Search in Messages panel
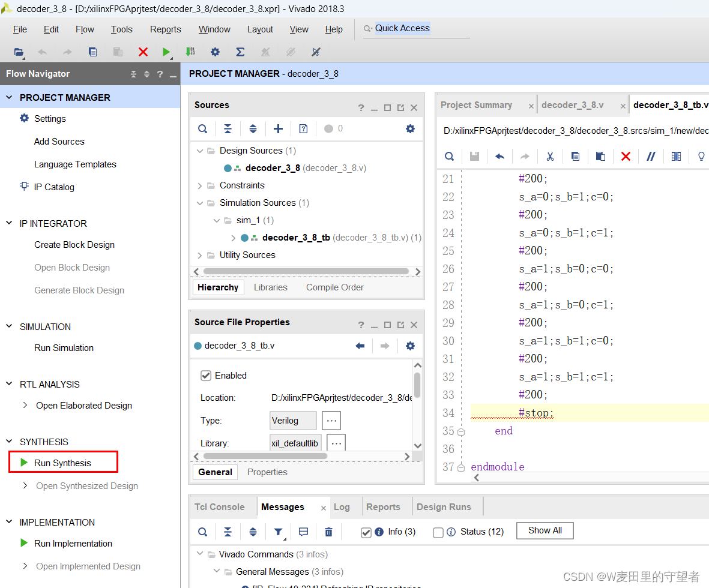709x588 pixels. point(202,532)
